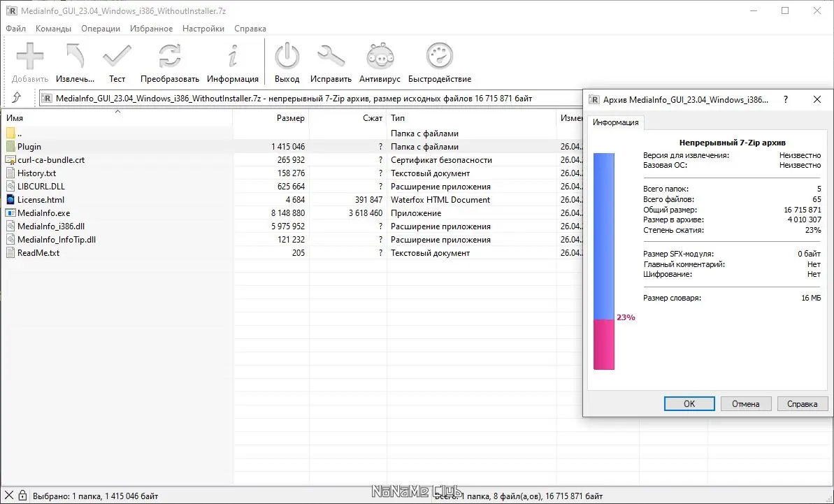834x504 pixels.
Task: Open the Команды menu
Action: (54, 29)
